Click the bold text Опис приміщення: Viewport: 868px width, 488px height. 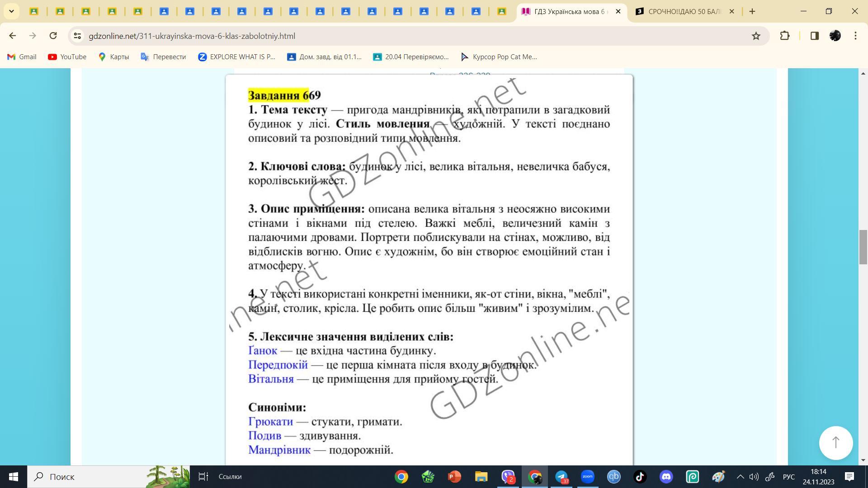(x=312, y=209)
